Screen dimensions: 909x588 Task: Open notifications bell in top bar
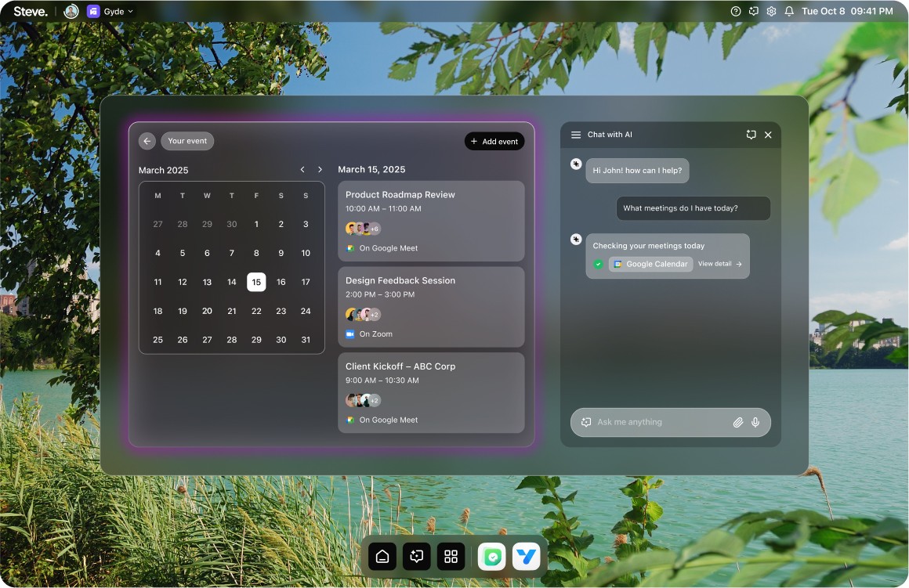point(789,11)
